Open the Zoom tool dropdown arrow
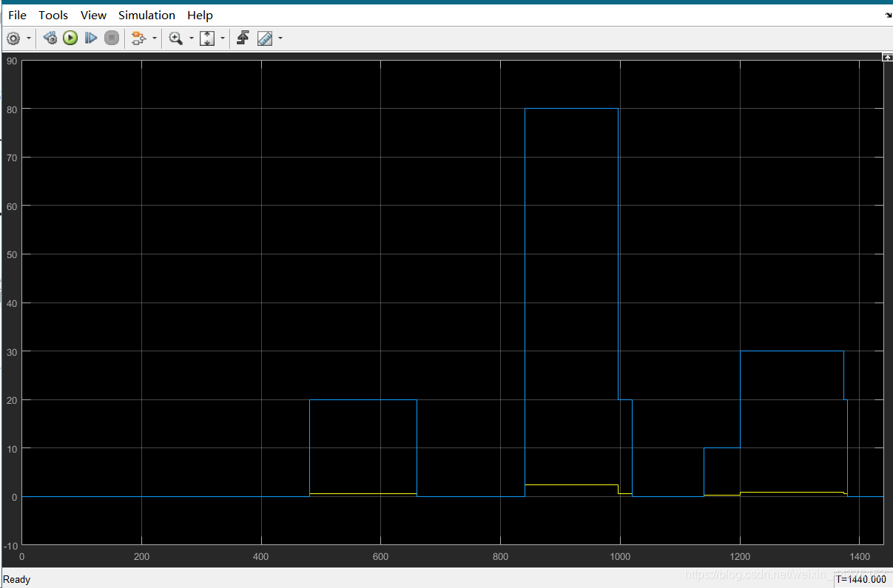This screenshot has width=893, height=588. [191, 38]
